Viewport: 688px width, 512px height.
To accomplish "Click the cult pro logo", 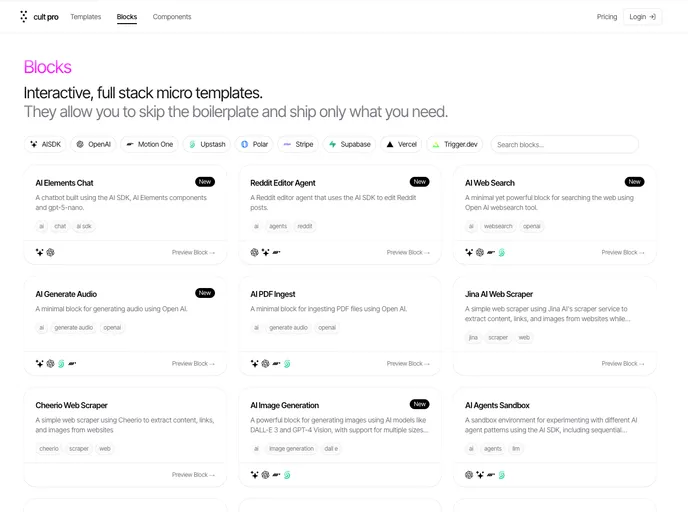I will [39, 17].
